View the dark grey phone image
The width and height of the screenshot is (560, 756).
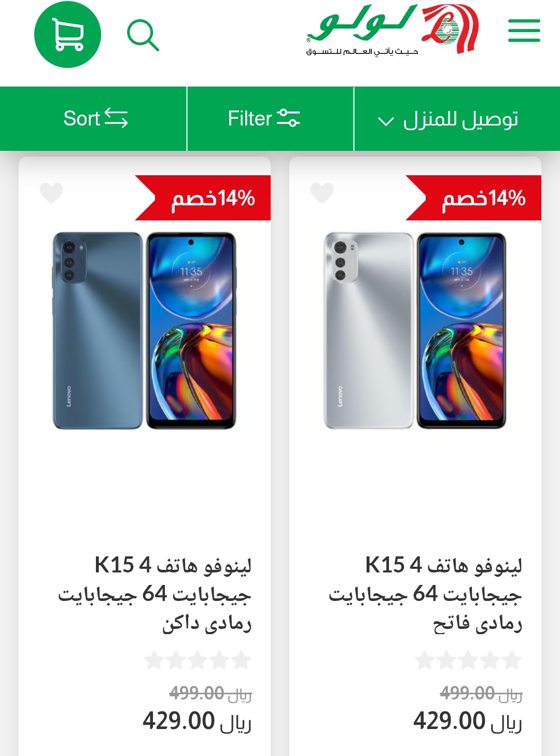[145, 331]
